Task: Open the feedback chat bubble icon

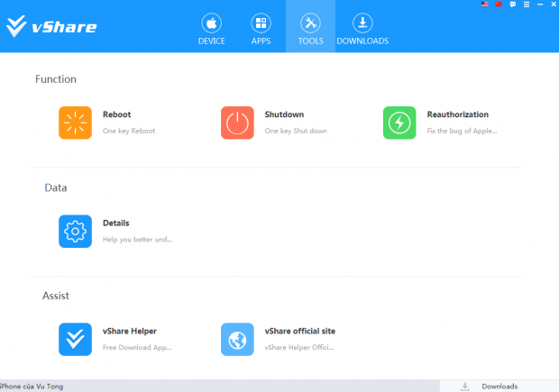Action: [x=510, y=5]
